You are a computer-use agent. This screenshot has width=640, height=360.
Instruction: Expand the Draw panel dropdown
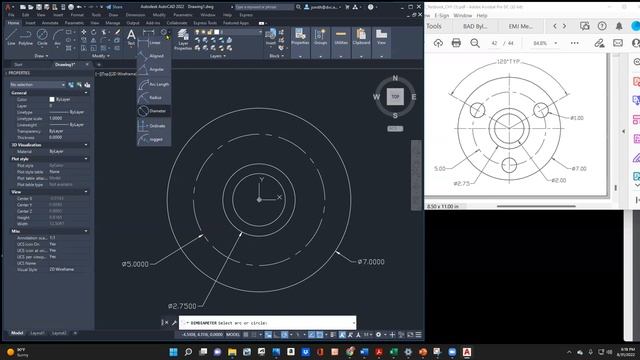pos(42,56)
